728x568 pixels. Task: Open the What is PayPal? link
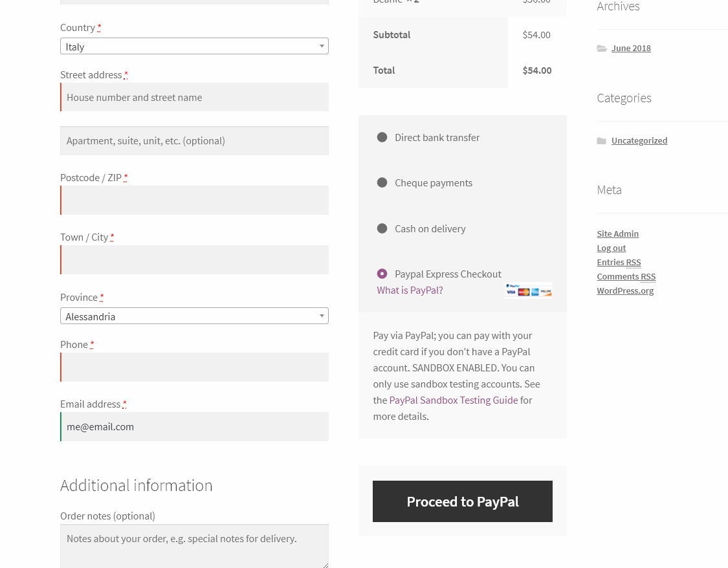click(x=410, y=290)
